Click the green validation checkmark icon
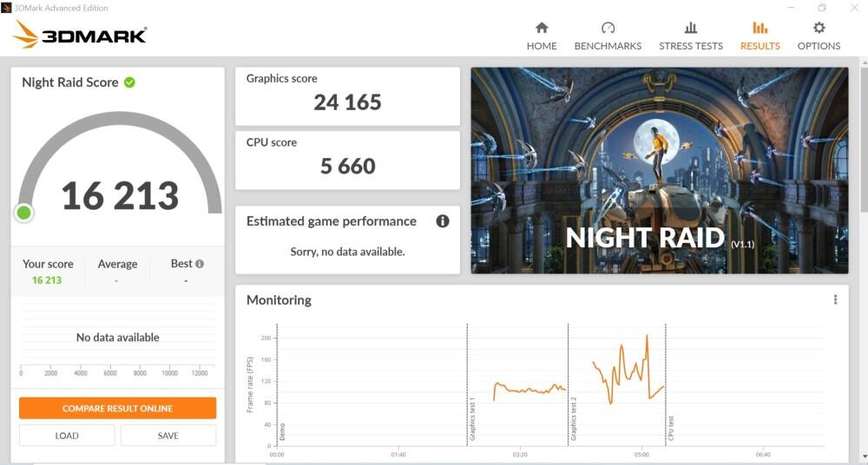The height and width of the screenshot is (465, 868). 129,82
